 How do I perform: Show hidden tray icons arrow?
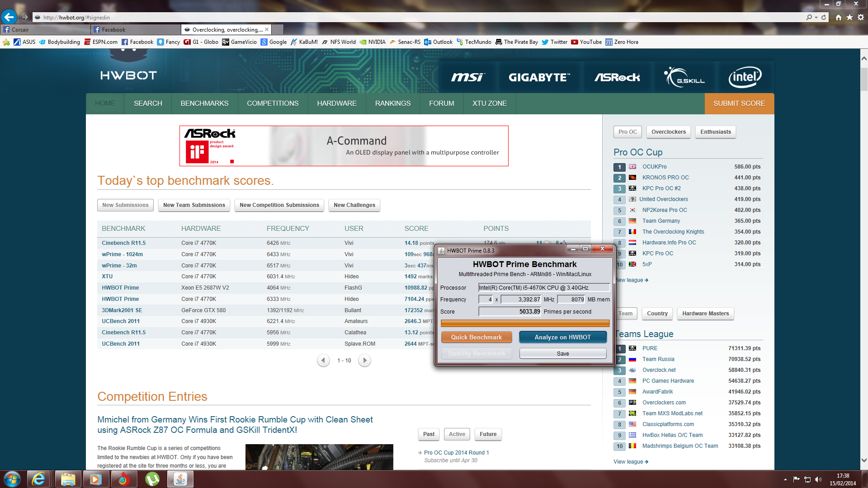[x=785, y=479]
